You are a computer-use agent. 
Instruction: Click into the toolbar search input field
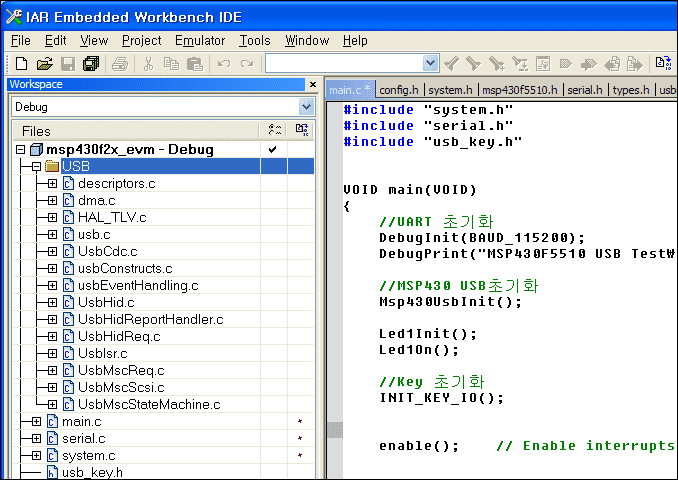344,64
